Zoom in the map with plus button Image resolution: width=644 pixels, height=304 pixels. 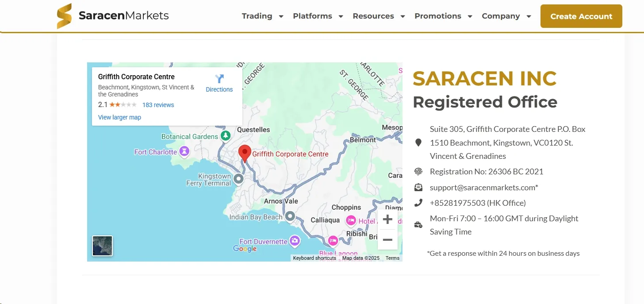click(387, 219)
